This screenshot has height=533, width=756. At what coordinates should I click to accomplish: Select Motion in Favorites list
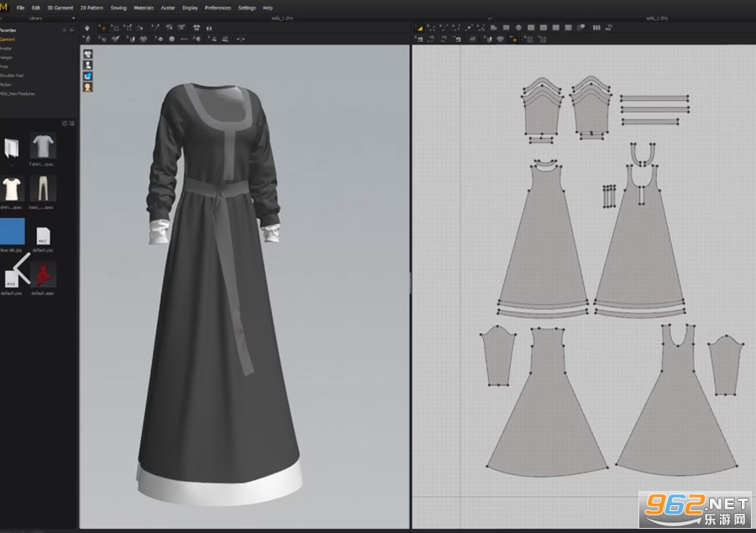6,84
